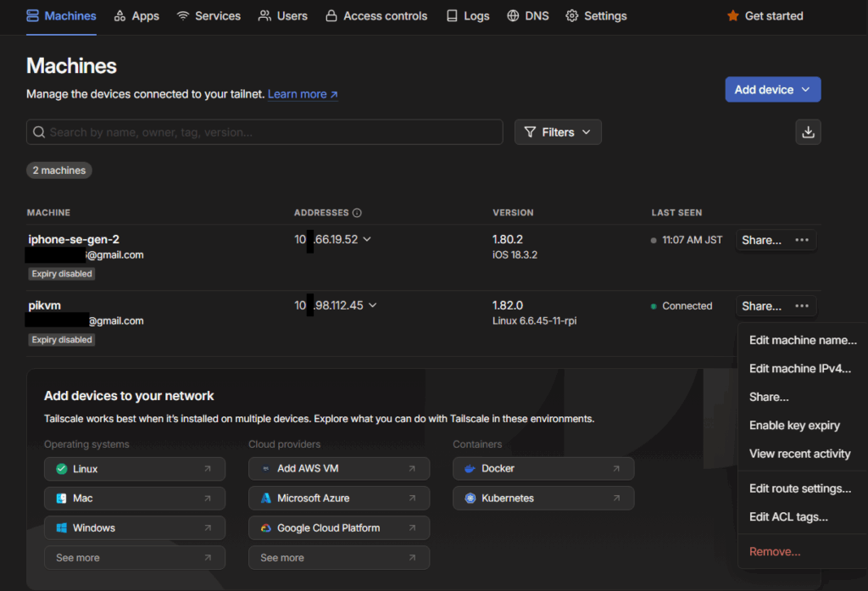Screen dimensions: 868x591
Task: Open the Microsoft Azure option
Action: point(339,499)
